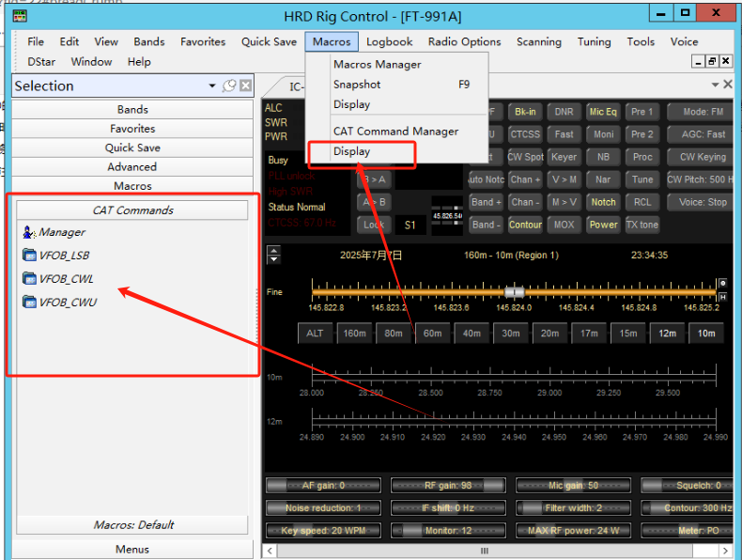Click the Macros: Default footer label
The height and width of the screenshot is (560, 742).
132,525
